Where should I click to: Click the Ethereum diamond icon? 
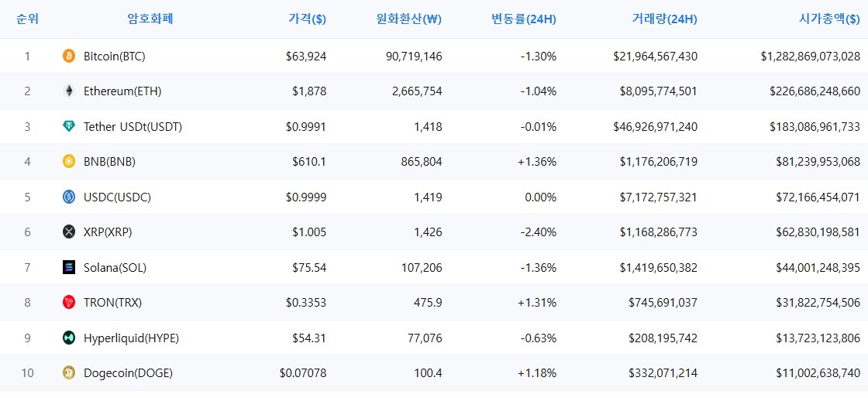(x=69, y=91)
